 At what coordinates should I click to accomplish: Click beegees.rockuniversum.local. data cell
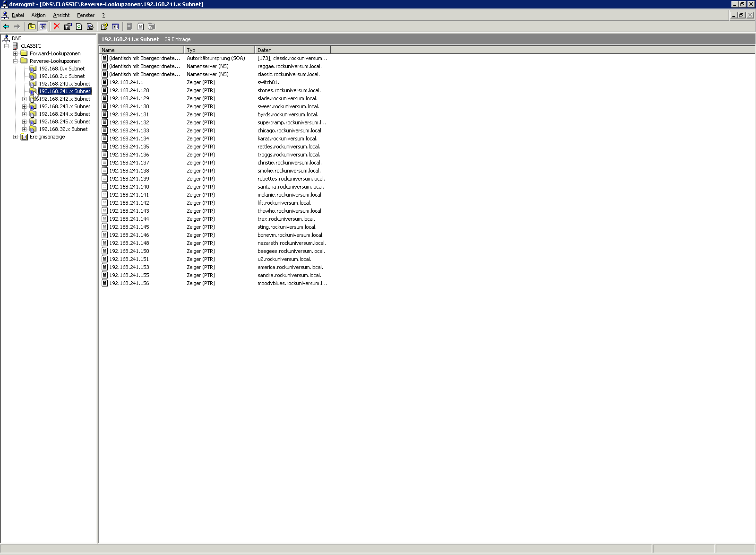tap(291, 251)
